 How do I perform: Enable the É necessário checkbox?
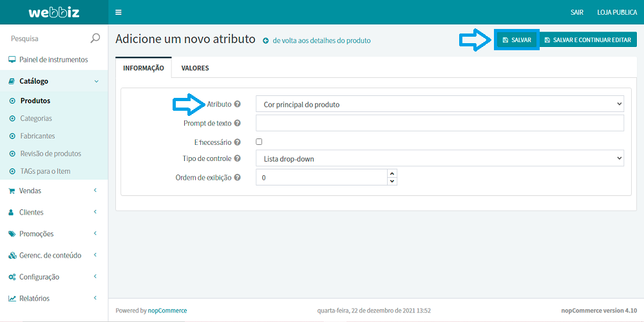pos(259,142)
